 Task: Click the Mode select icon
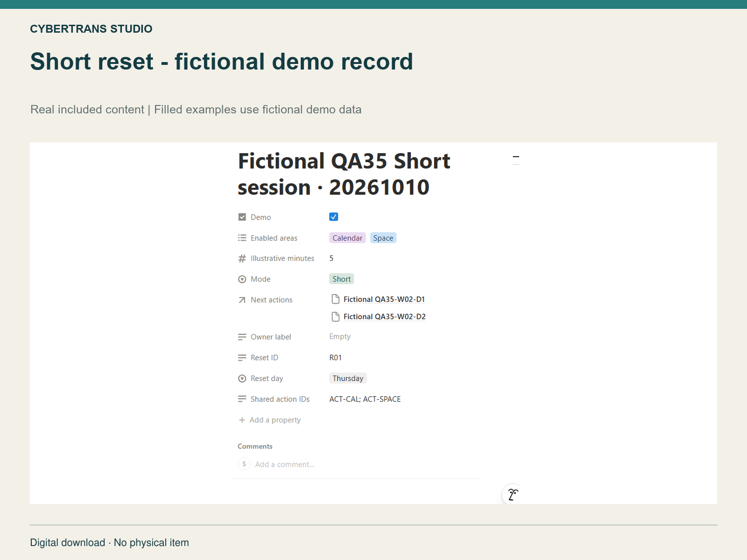[x=242, y=279]
